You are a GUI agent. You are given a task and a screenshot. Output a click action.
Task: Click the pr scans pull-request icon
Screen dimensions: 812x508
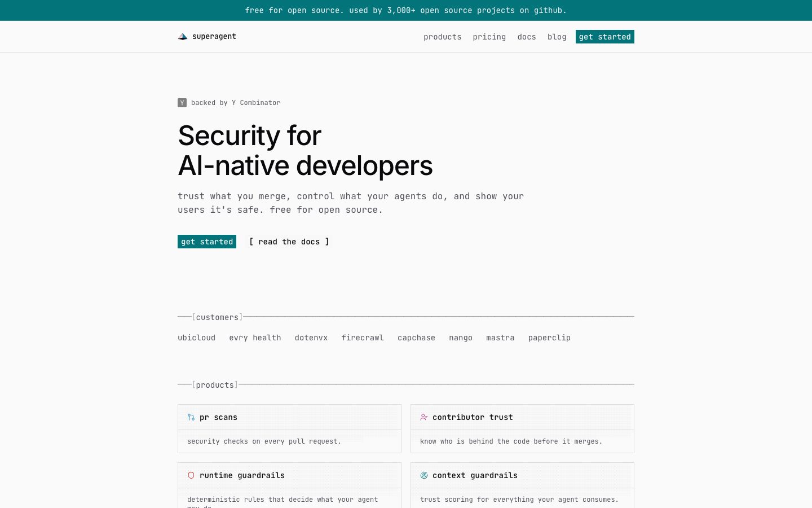coord(191,418)
